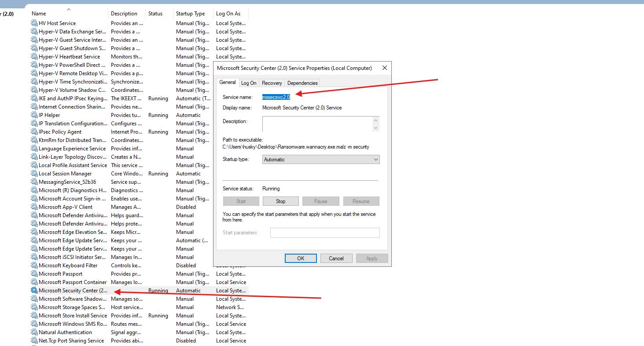Viewport: 644px width, 346px height.
Task: Sort by Log On As column header
Action: tap(231, 14)
